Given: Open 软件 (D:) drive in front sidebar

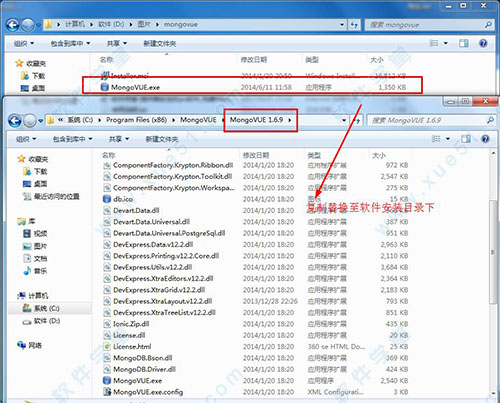Looking at the screenshot, I should (41, 321).
